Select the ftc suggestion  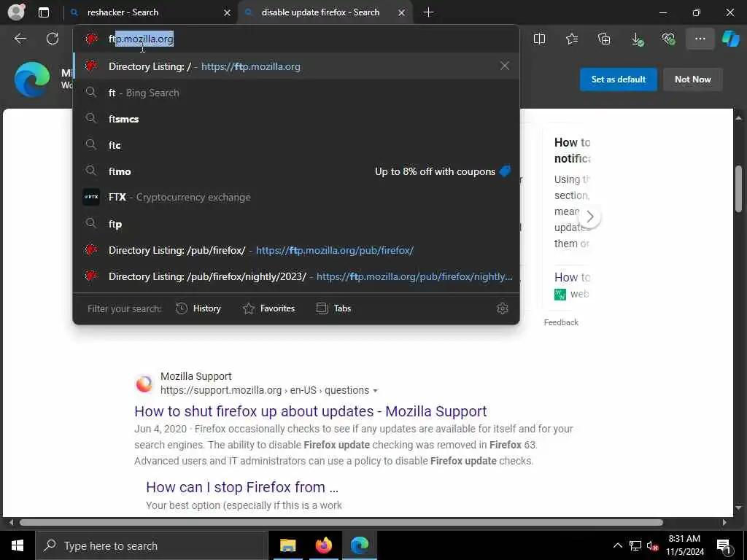point(296,145)
